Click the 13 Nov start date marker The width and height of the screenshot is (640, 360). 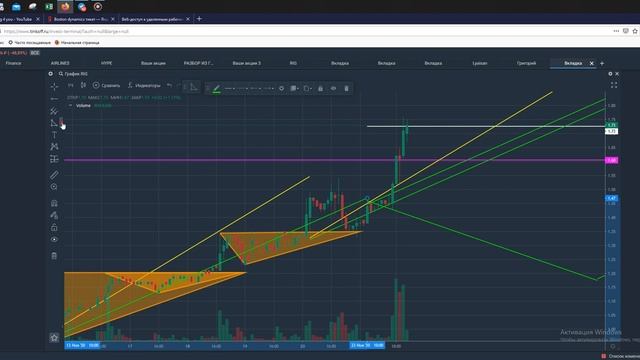[x=82, y=345]
